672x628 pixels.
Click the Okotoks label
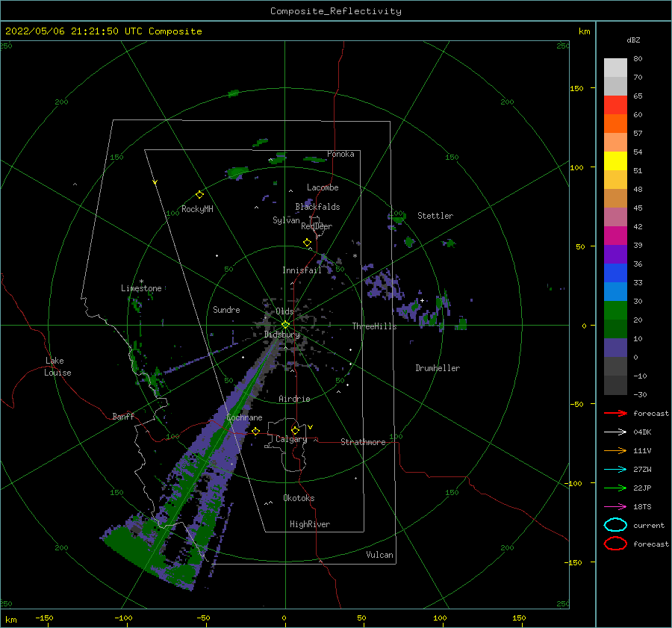tap(299, 498)
